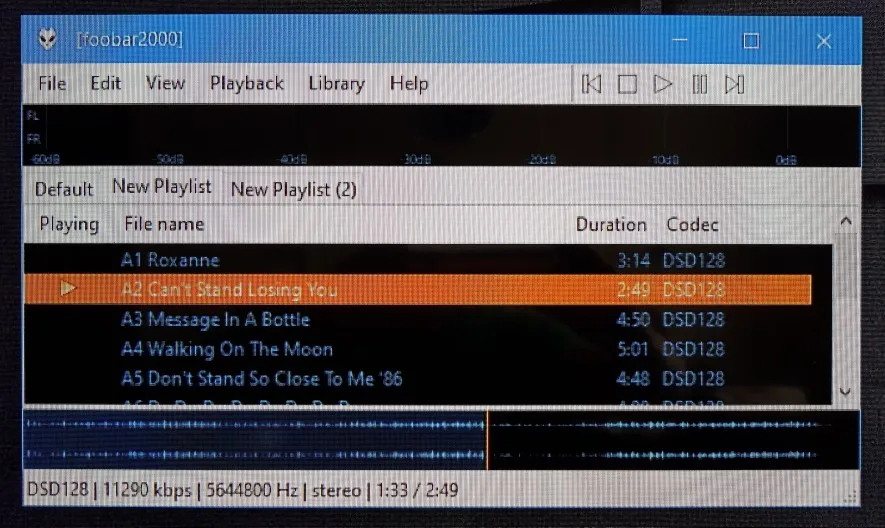Open the View menu
Screen dimensions: 885x528
165,84
